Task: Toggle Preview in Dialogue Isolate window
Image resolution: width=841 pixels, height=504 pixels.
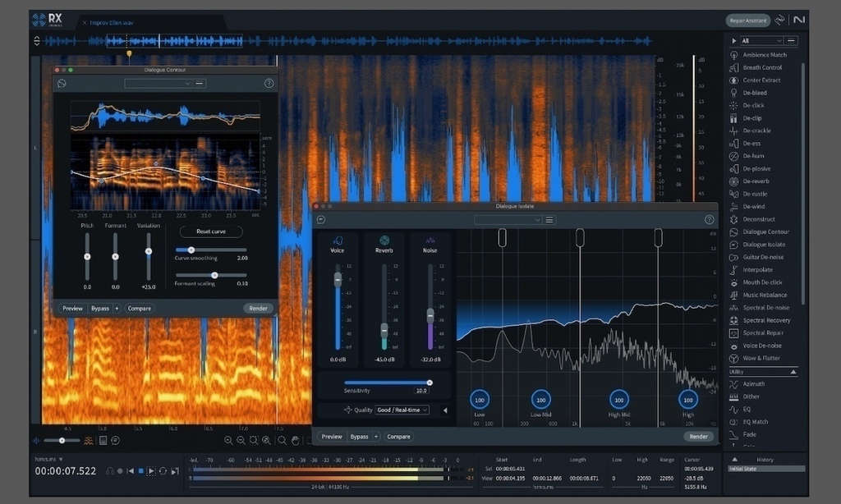Action: click(x=332, y=437)
